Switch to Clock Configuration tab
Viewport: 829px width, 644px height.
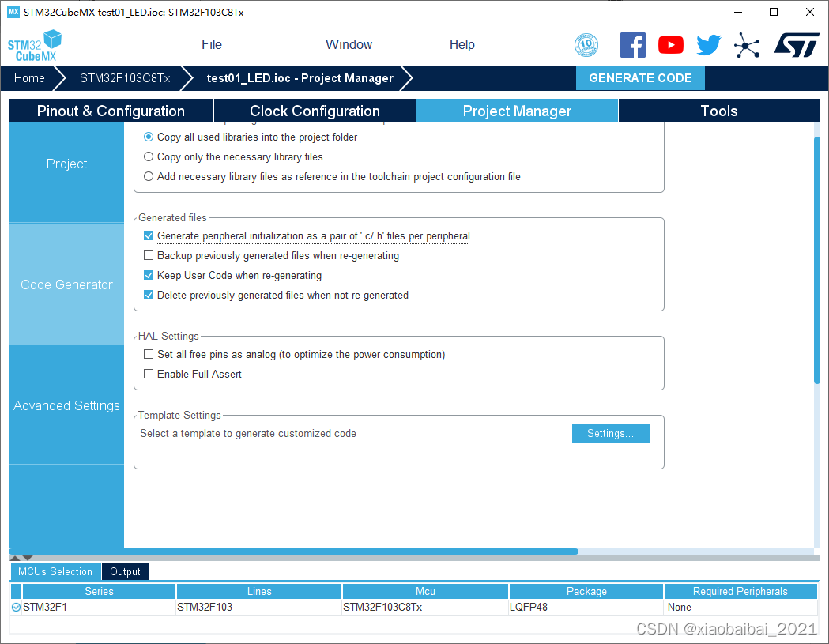click(x=315, y=111)
